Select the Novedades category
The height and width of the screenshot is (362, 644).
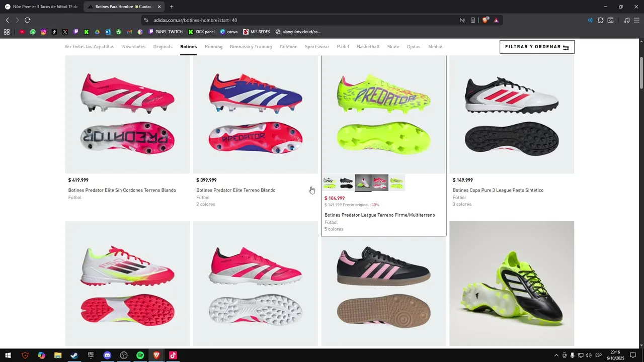point(134,47)
